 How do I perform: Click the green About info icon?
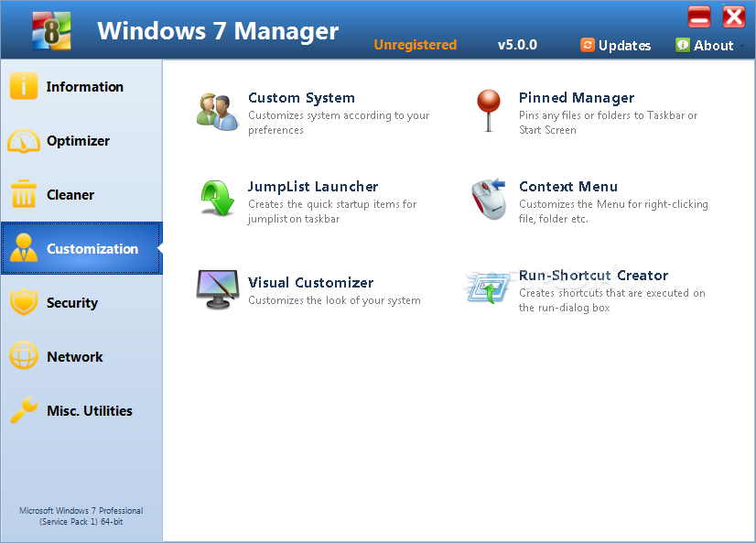(x=682, y=45)
